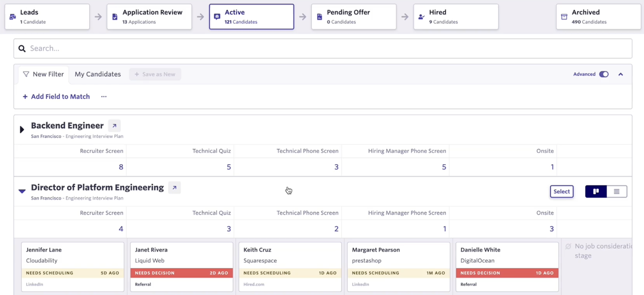
Task: Open the three-dot filter options menu
Action: point(104,97)
